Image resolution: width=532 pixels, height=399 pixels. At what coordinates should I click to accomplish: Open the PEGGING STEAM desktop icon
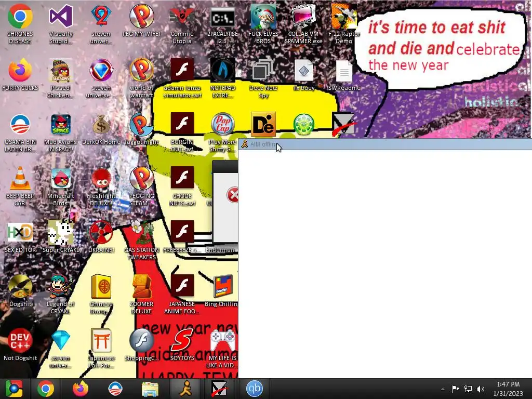141,179
